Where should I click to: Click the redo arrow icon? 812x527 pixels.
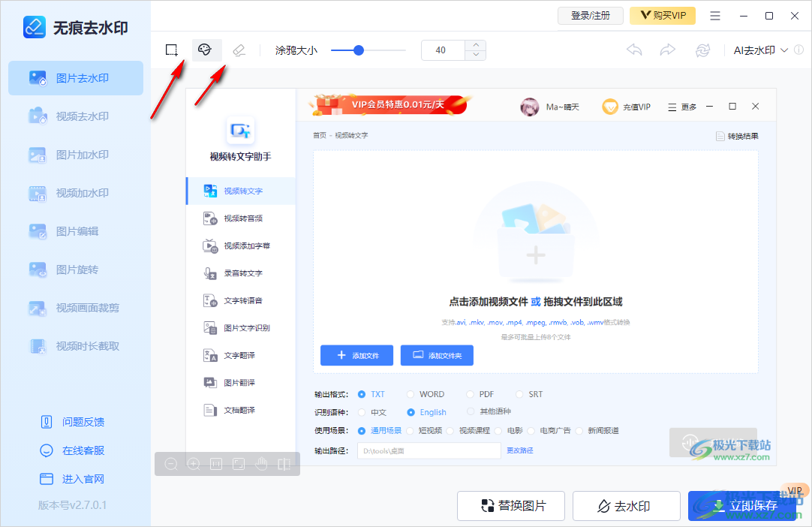point(667,50)
